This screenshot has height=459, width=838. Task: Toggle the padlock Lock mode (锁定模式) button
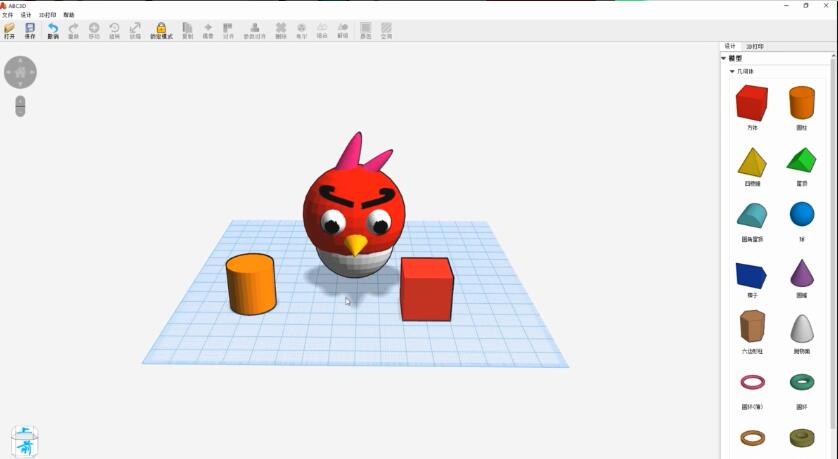161,28
